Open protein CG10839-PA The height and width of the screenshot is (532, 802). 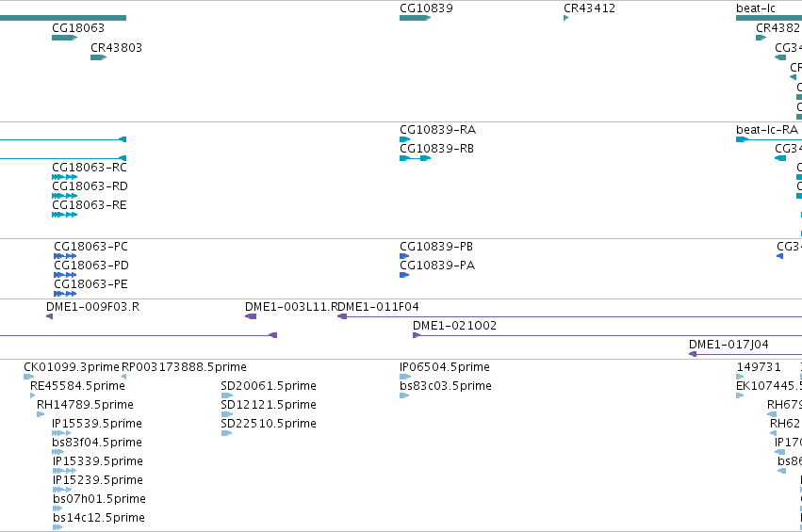[437, 266]
